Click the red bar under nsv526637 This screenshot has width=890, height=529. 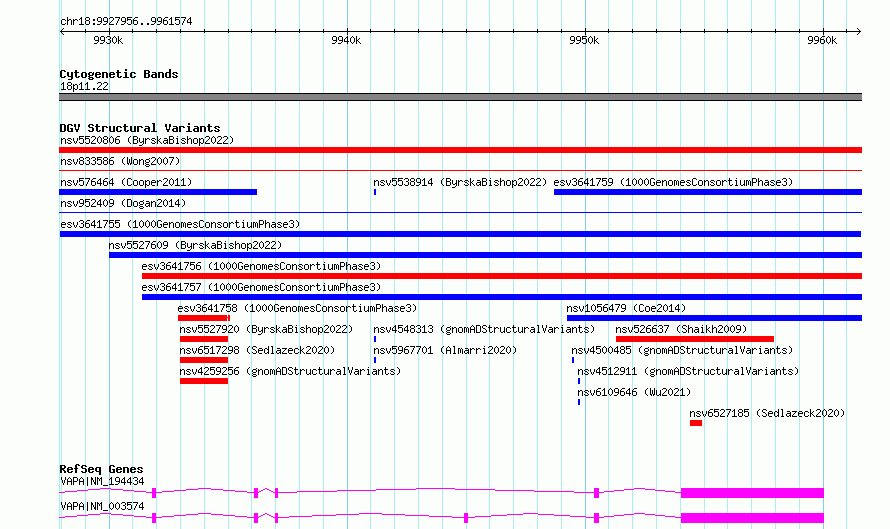(695, 339)
